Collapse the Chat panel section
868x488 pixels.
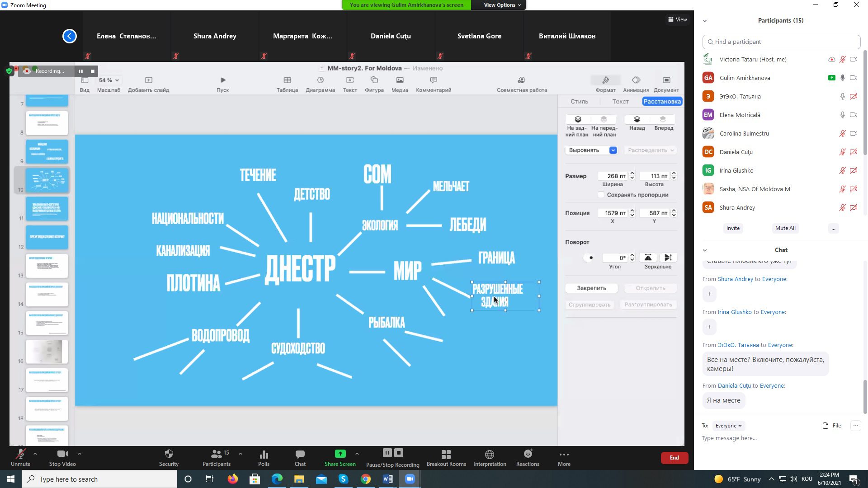[x=705, y=250]
